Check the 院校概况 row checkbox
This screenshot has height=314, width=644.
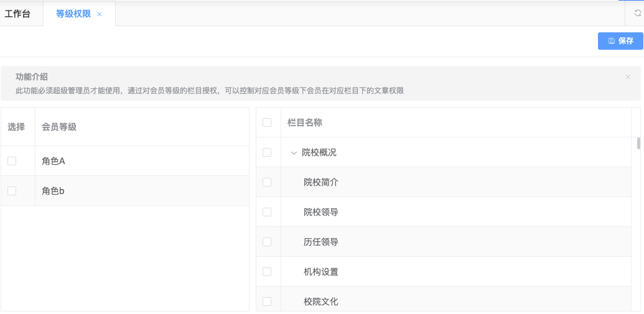click(x=267, y=152)
